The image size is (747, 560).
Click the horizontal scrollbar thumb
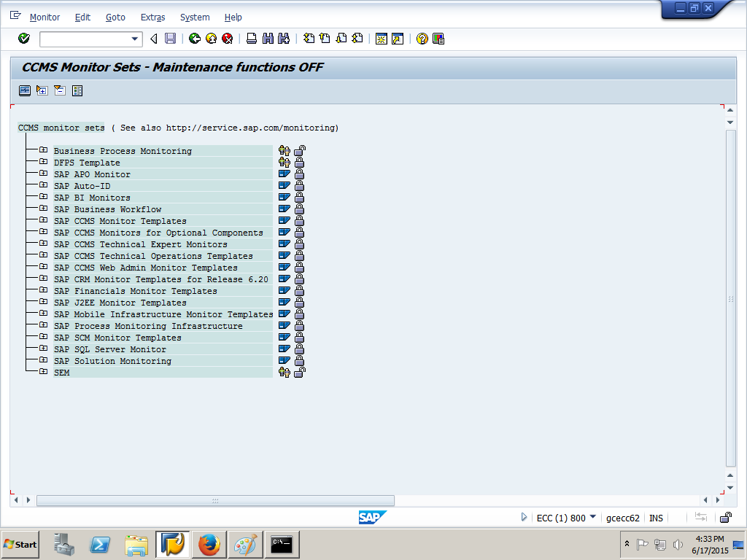(215, 500)
